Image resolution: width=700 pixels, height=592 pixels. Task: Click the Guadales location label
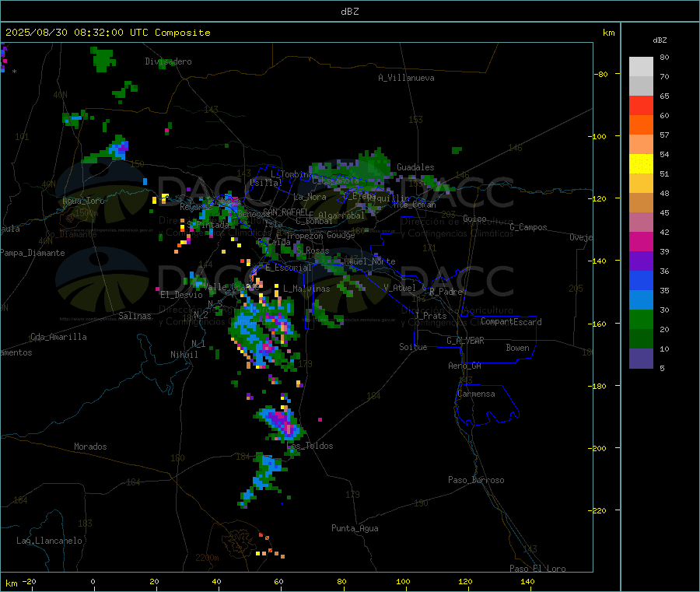point(415,167)
